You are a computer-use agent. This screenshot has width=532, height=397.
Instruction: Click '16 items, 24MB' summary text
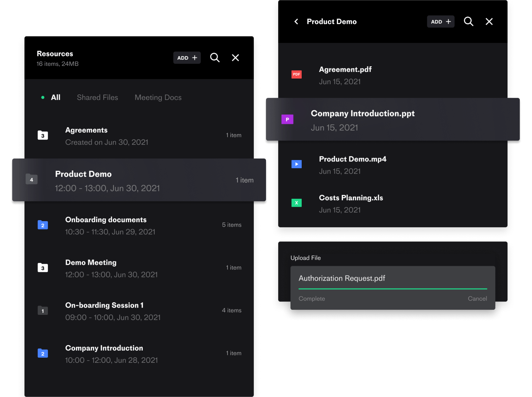(58, 64)
